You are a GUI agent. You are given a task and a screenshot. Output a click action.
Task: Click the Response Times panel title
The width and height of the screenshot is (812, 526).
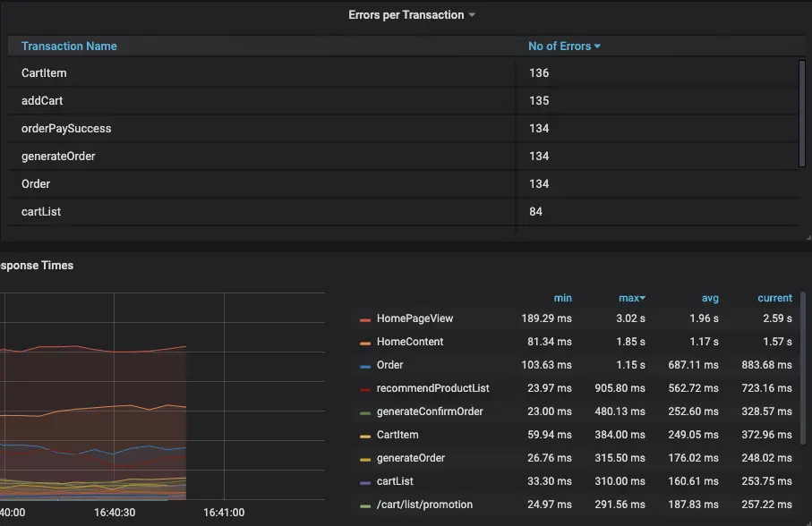(x=37, y=266)
